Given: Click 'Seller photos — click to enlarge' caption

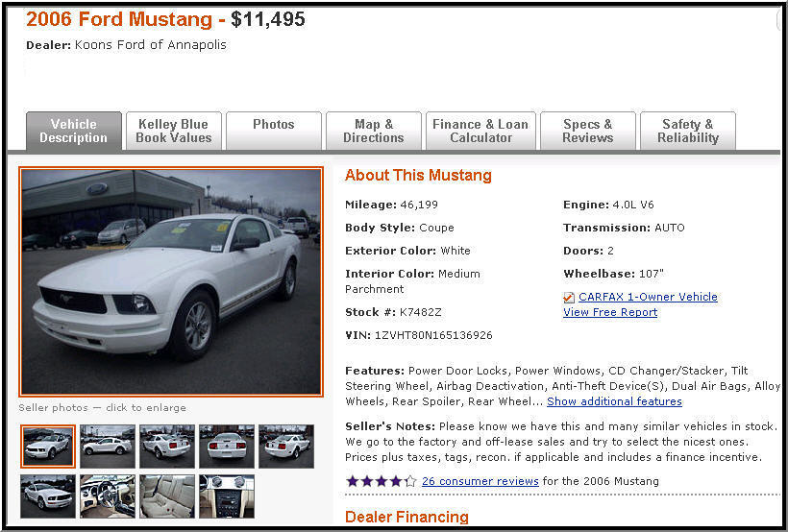Looking at the screenshot, I should coord(102,408).
